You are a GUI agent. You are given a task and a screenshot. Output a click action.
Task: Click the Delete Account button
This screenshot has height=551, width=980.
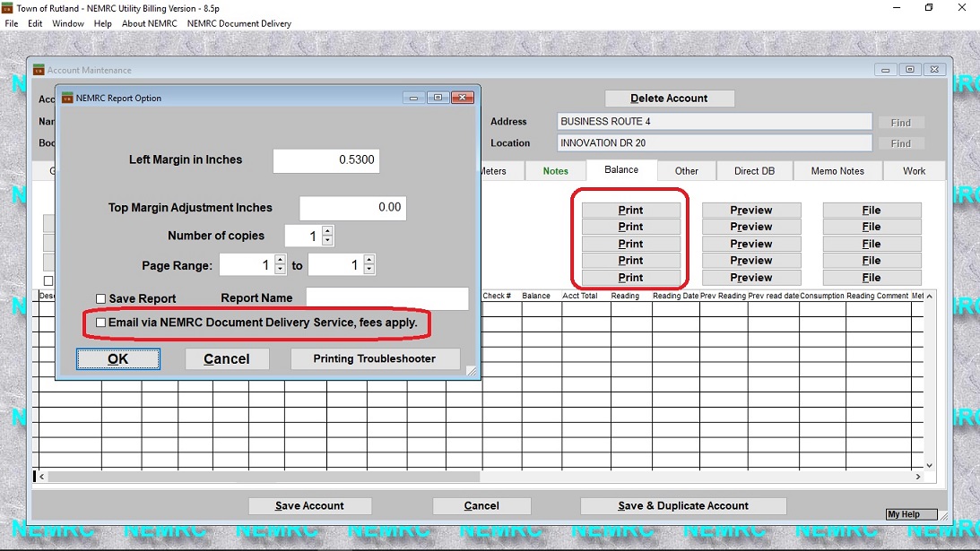[x=669, y=99]
